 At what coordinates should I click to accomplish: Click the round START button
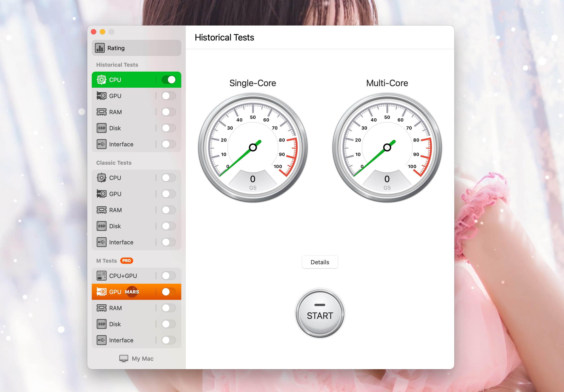320,313
